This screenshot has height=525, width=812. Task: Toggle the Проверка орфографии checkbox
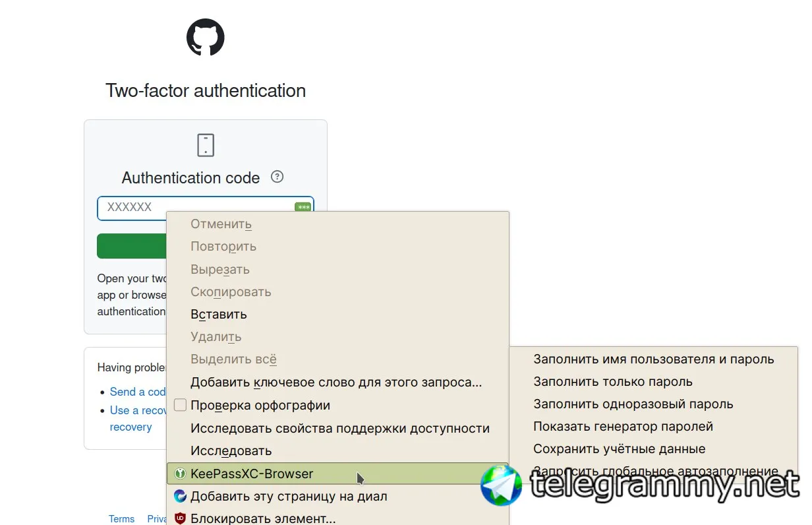[180, 405]
